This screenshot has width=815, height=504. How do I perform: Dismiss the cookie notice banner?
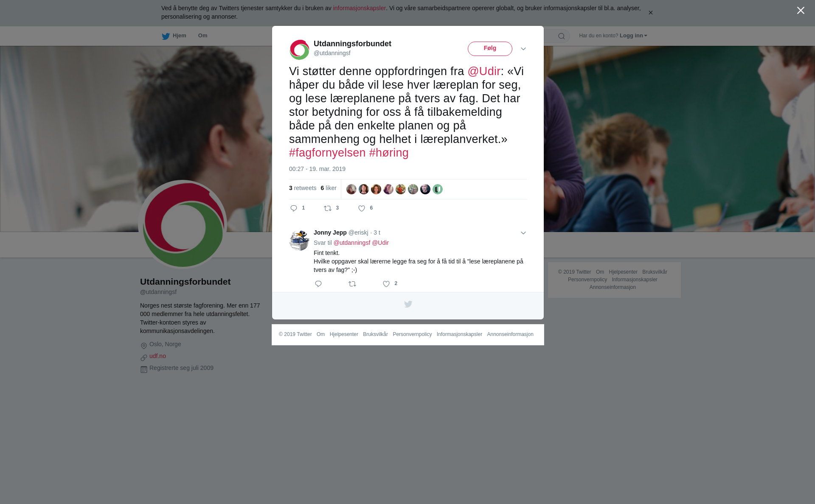(650, 13)
